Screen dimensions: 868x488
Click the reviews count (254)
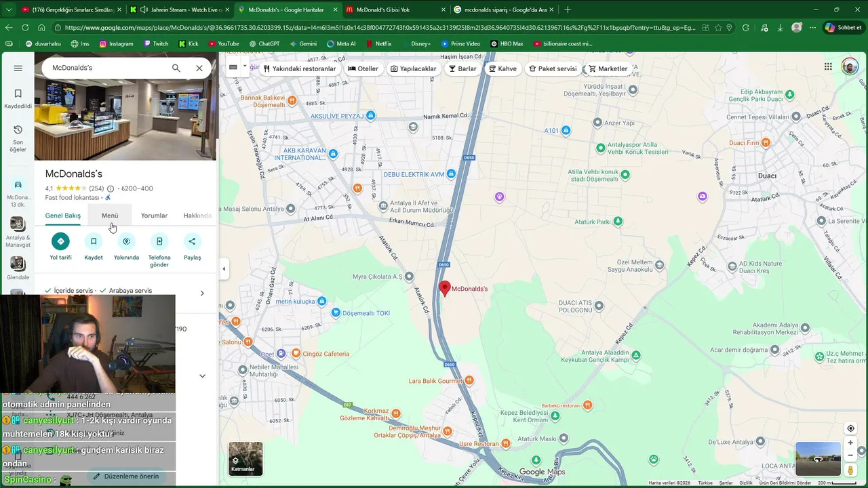coord(96,189)
